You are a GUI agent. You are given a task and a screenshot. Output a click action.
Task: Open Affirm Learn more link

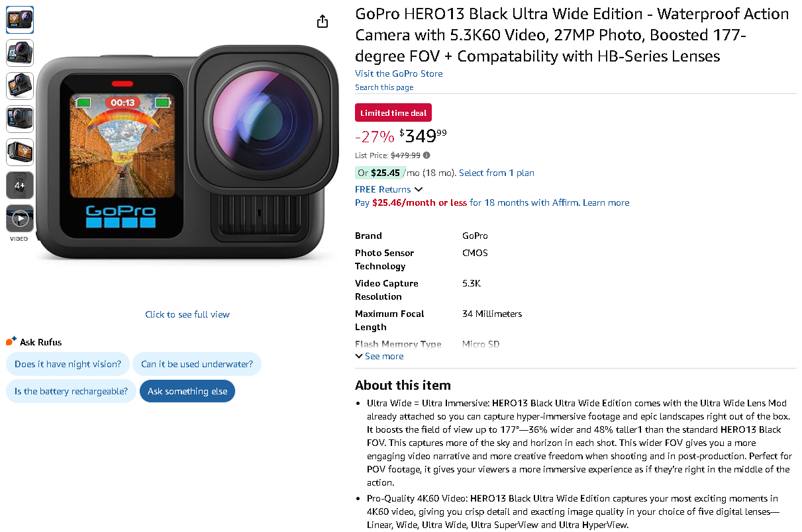click(x=606, y=202)
